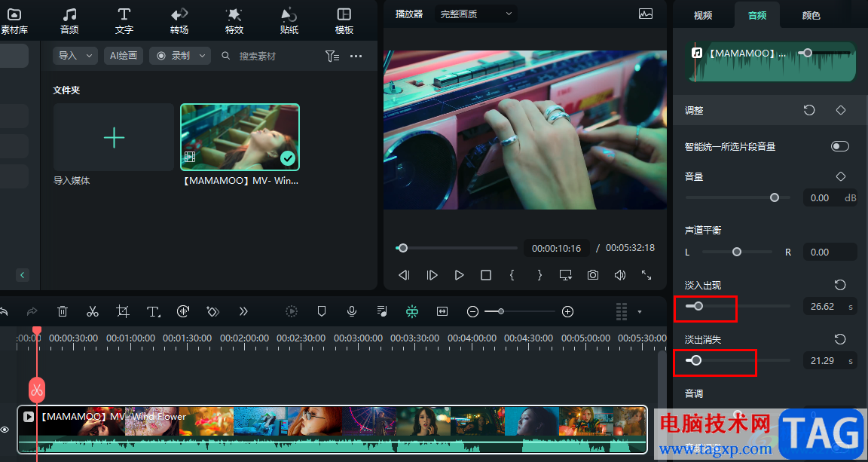This screenshot has height=462, width=868.
Task: Set mark out point with right brace
Action: (x=539, y=275)
